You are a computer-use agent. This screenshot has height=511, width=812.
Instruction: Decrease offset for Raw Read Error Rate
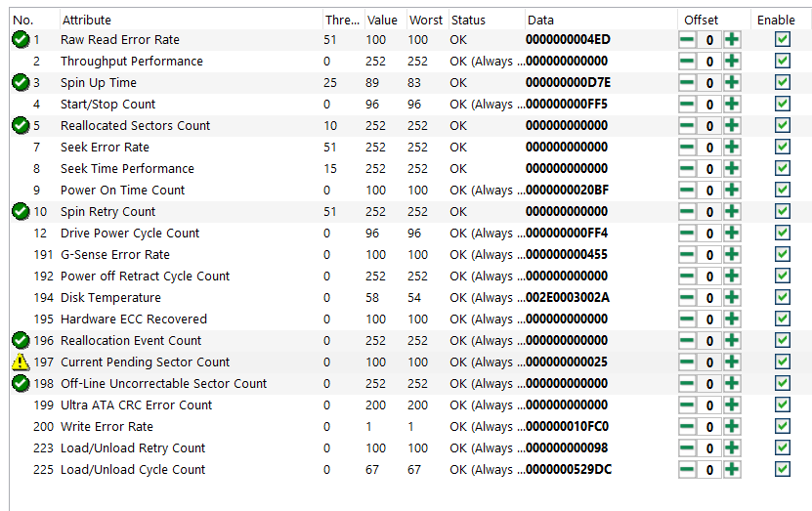pos(688,40)
